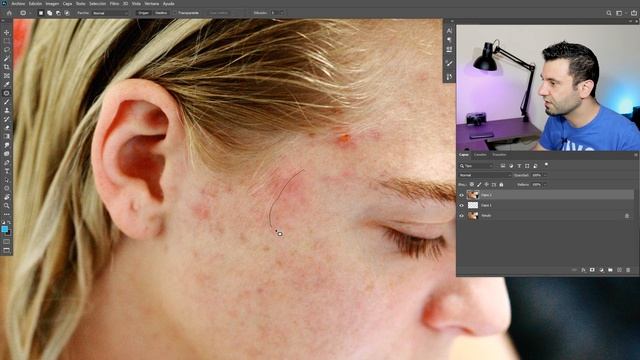
Task: Switch to the Trazados tab
Action: pos(499,155)
